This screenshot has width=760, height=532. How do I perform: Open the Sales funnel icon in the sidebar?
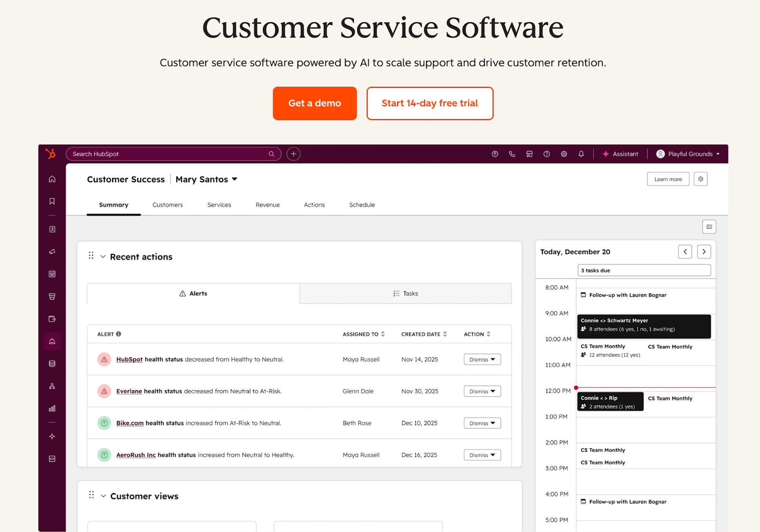pos(52,297)
